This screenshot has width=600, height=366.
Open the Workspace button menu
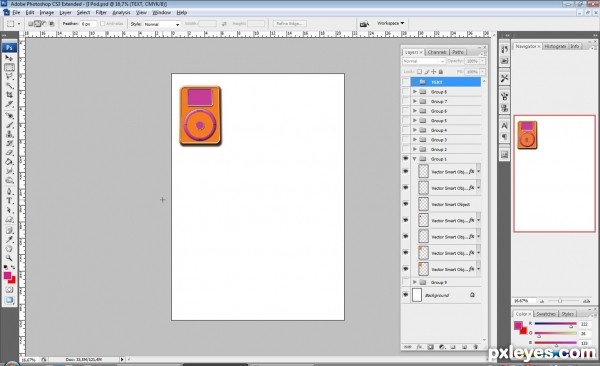(390, 23)
